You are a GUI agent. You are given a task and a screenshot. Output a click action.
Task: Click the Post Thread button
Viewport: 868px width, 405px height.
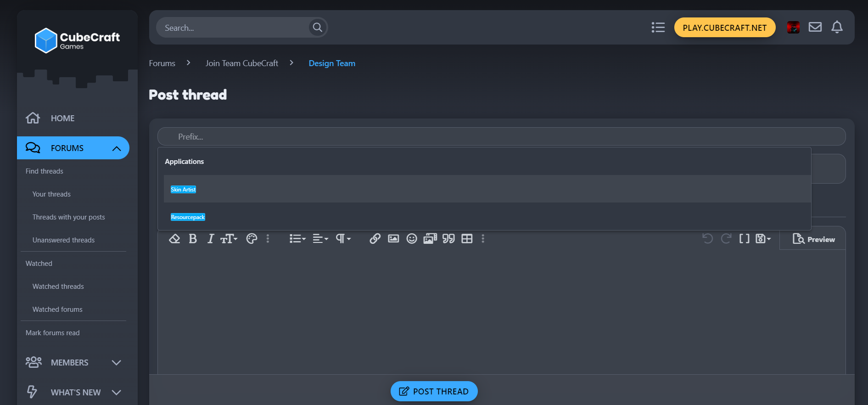coord(434,391)
